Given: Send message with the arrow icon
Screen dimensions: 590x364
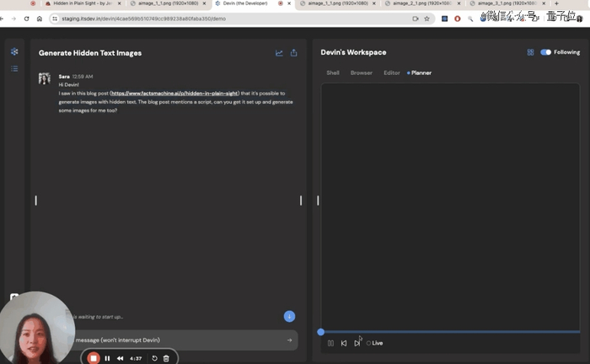Looking at the screenshot, I should coord(289,340).
